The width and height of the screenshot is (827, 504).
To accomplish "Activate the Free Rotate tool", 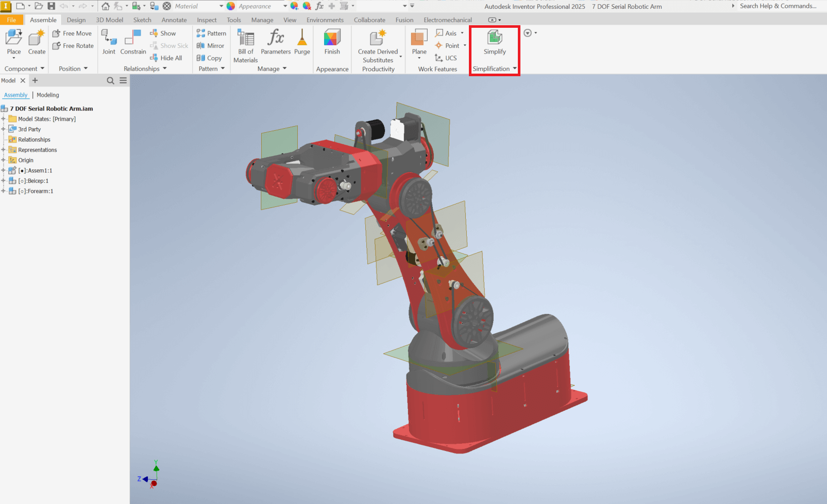I will click(73, 46).
